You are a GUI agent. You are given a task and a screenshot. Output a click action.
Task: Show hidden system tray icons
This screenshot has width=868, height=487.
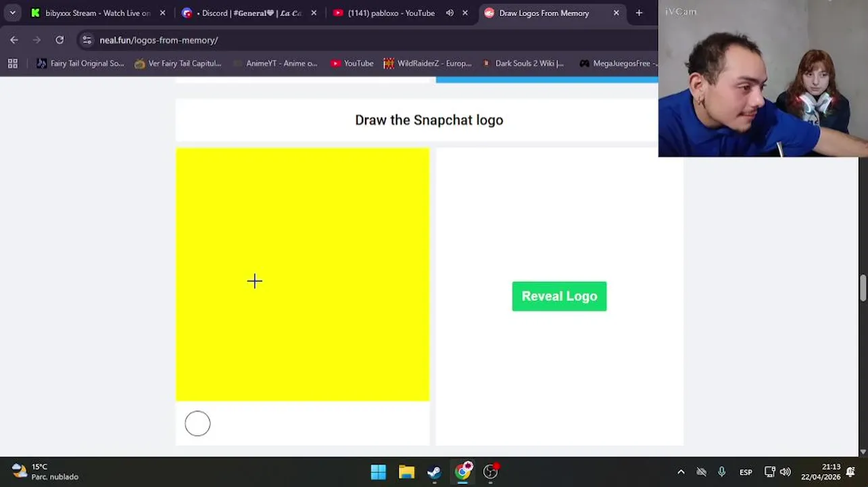[681, 472]
